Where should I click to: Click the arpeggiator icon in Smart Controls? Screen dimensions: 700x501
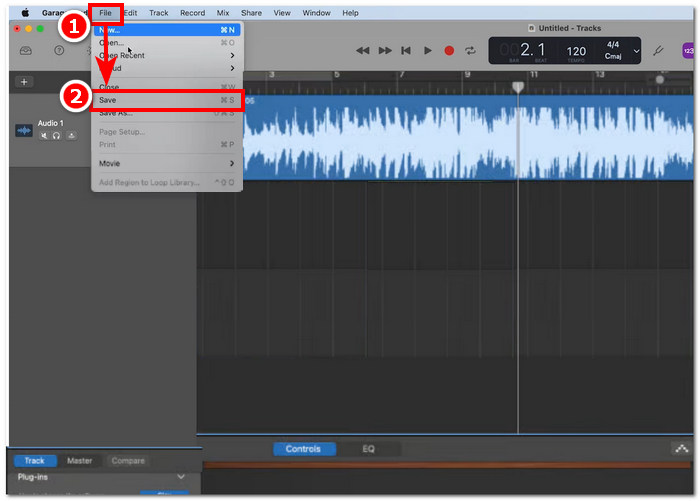click(682, 448)
